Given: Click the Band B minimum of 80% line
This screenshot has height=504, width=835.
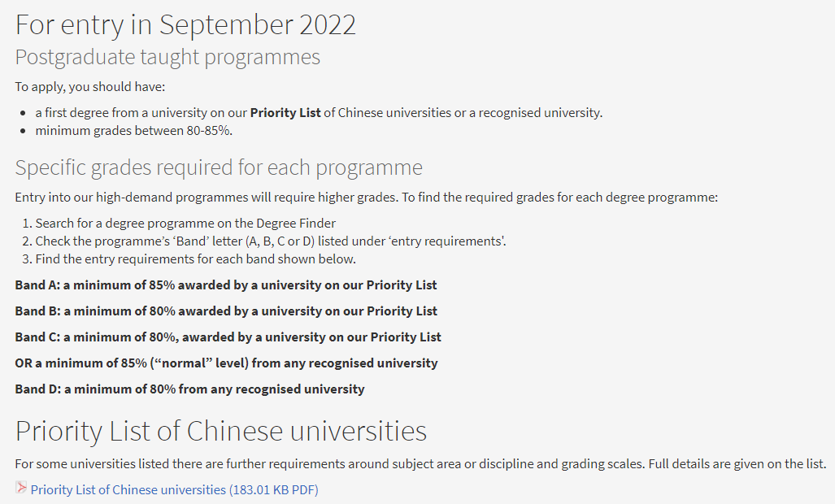Looking at the screenshot, I should pos(226,311).
